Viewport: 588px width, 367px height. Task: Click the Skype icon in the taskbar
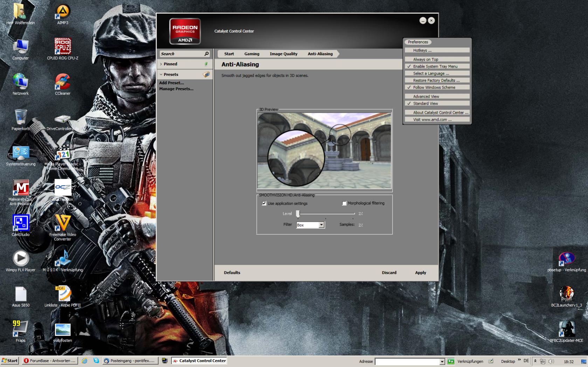click(x=96, y=361)
